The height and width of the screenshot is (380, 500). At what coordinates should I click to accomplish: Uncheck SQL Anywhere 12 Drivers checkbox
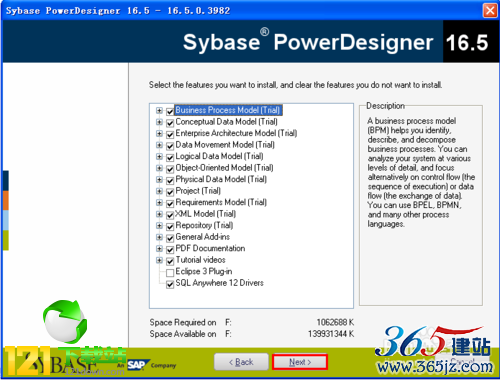170,284
